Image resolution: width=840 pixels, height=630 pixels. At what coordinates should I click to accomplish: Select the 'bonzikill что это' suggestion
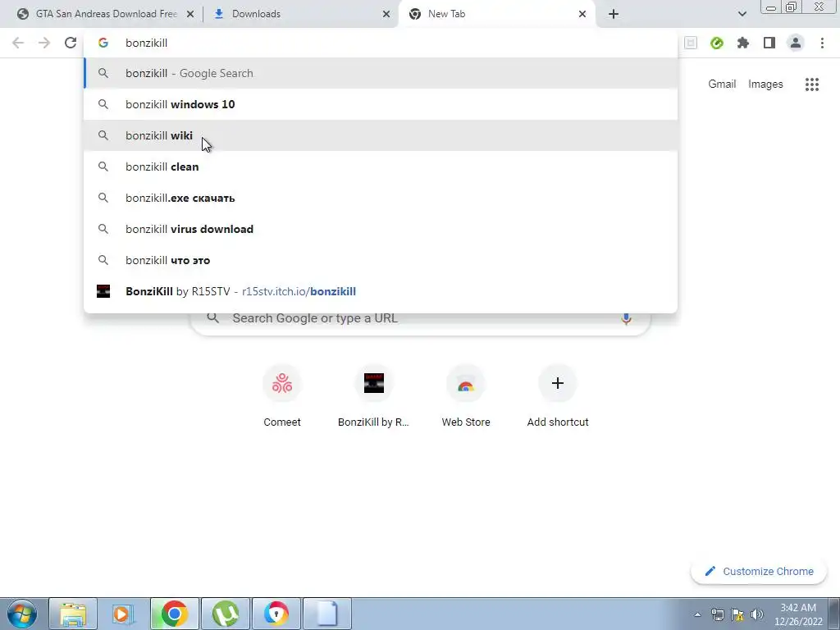[381, 260]
